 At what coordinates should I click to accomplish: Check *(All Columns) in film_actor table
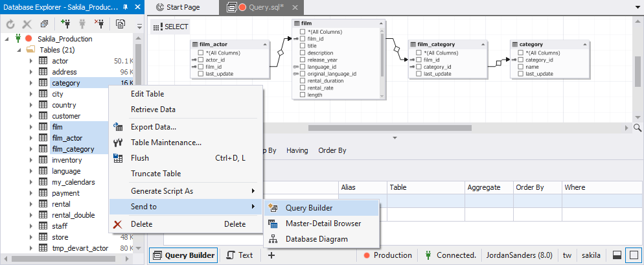pyautogui.click(x=201, y=52)
